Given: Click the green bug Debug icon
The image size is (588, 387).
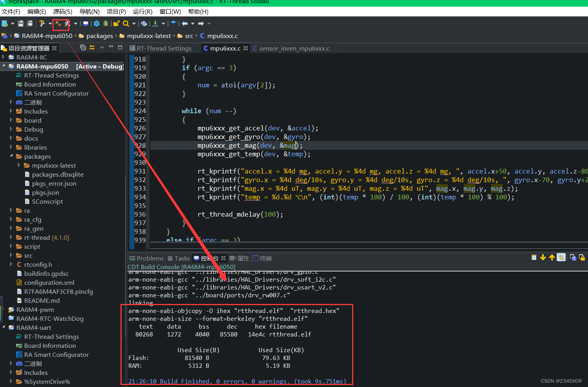Looking at the screenshot, I should (x=105, y=24).
